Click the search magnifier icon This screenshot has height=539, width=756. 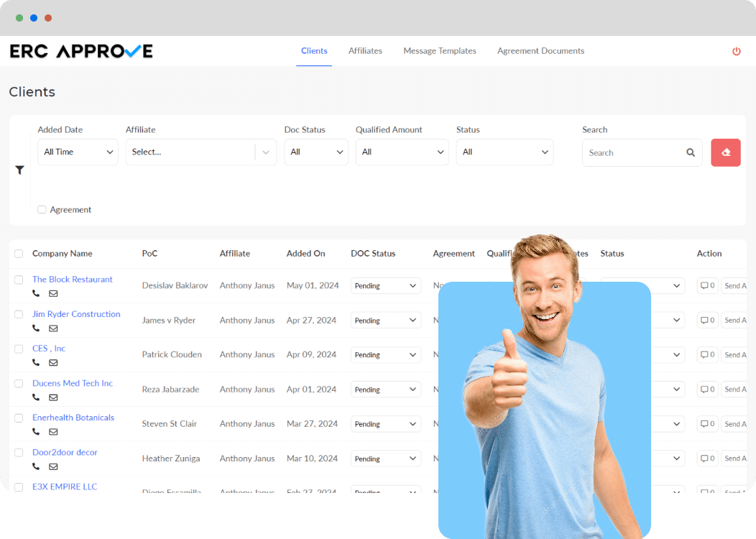pos(690,152)
